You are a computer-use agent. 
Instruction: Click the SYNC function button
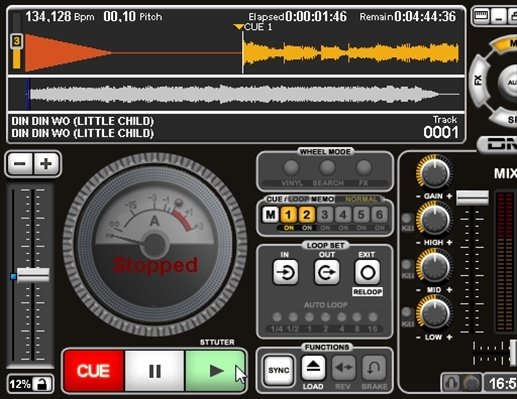[279, 370]
